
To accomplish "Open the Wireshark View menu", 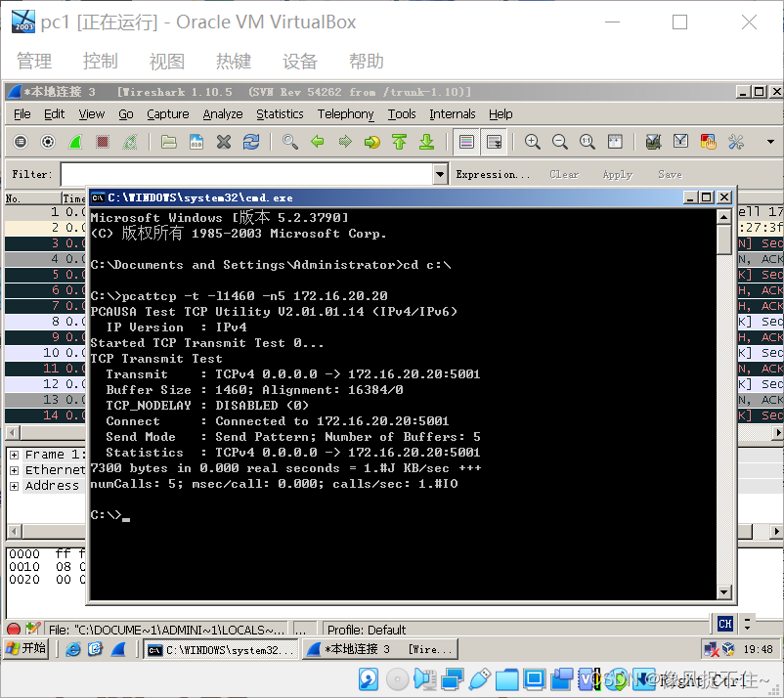I will (x=92, y=114).
